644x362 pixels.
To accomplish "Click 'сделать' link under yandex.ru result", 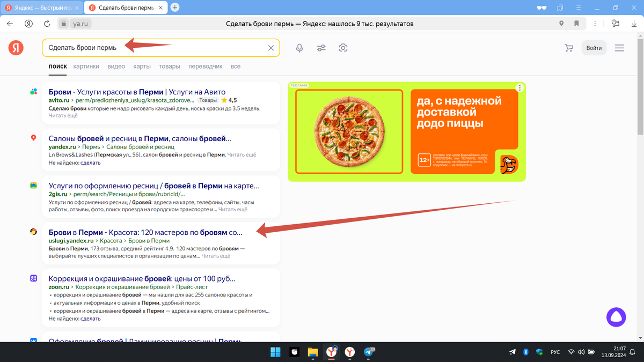I will (x=91, y=162).
